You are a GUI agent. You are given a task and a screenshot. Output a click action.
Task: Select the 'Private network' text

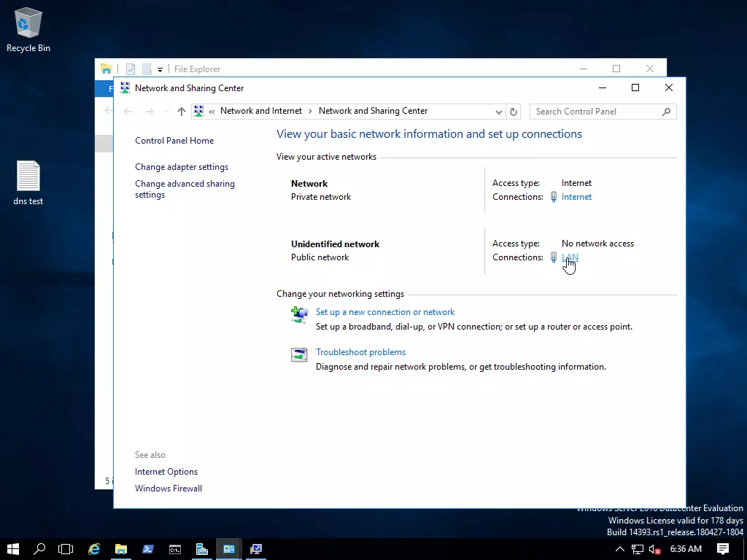(321, 197)
